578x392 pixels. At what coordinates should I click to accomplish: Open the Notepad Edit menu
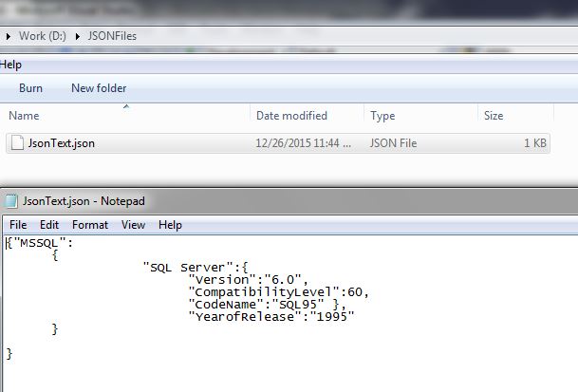pyautogui.click(x=49, y=225)
